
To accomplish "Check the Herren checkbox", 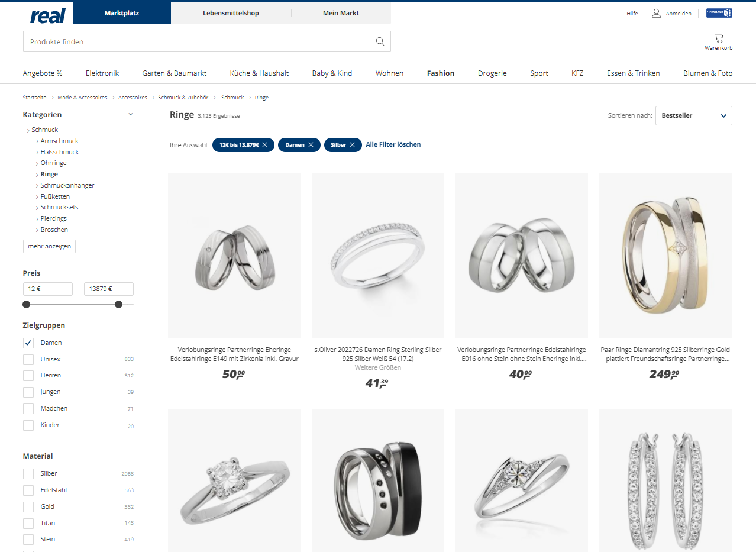I will [28, 375].
